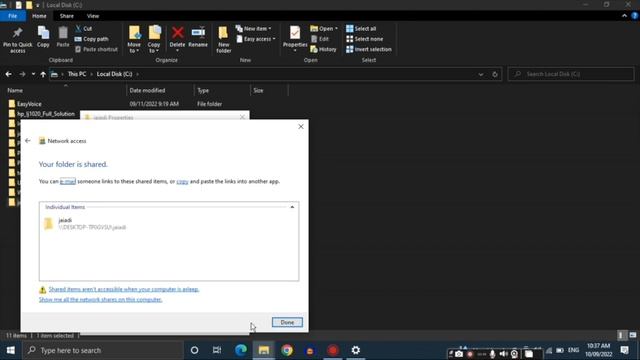640x360 pixels.
Task: Click Copy path in ribbon
Action: click(x=92, y=39)
